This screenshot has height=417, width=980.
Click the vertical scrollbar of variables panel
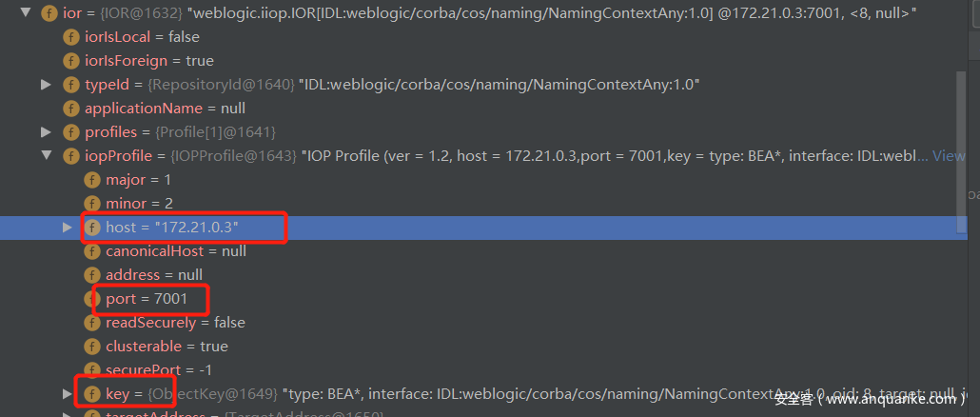click(x=961, y=143)
